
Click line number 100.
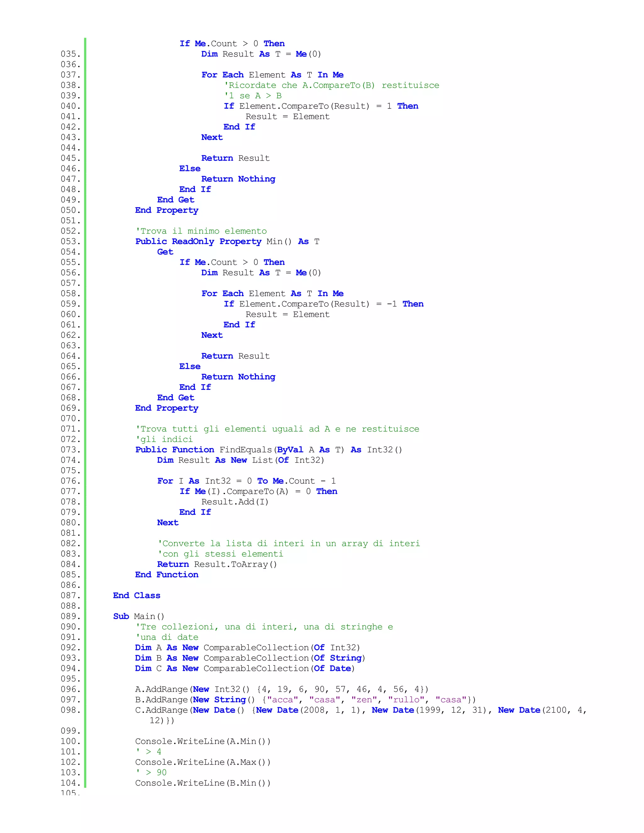pos(70,742)
